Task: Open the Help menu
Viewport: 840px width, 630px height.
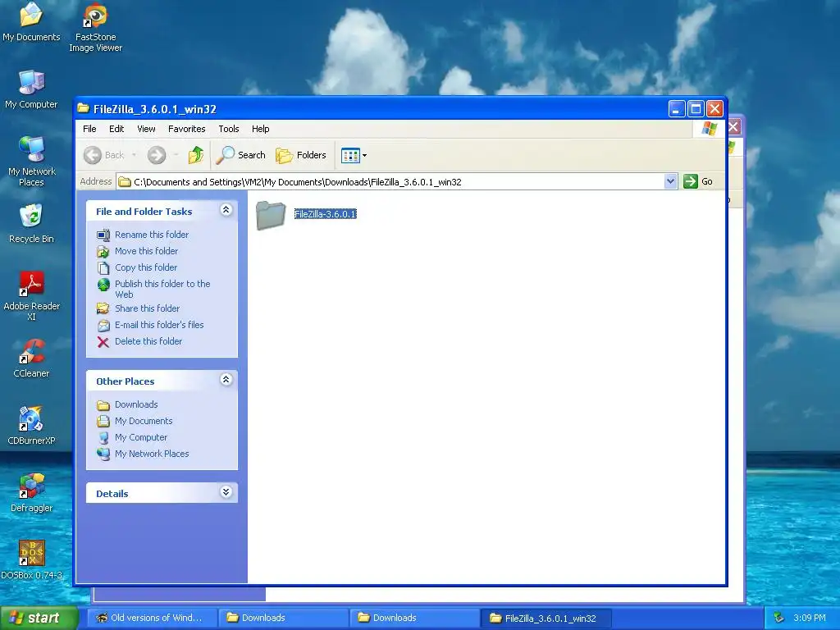Action: click(x=260, y=129)
